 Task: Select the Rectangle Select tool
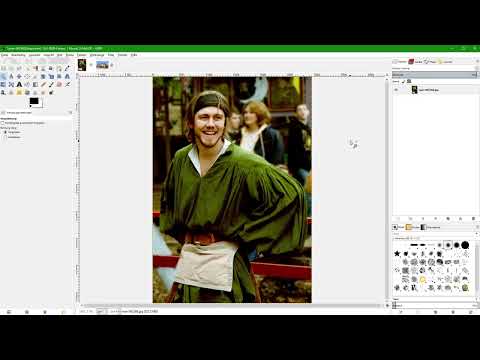[3, 68]
